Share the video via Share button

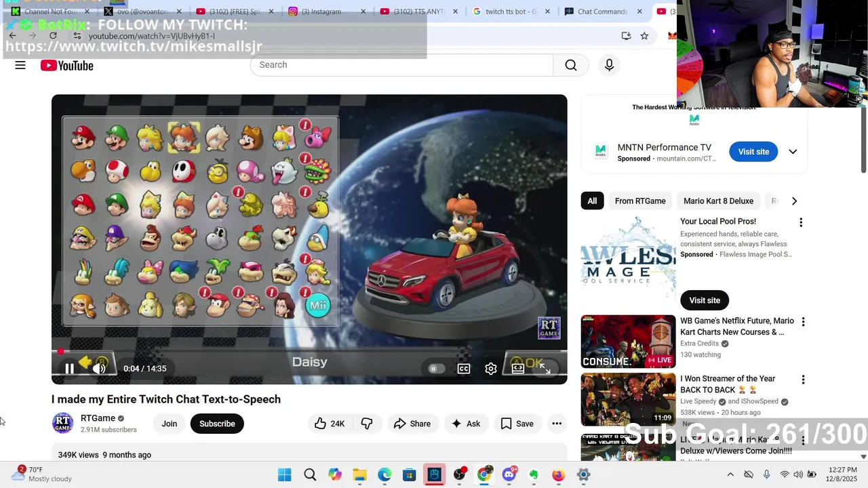[412, 424]
